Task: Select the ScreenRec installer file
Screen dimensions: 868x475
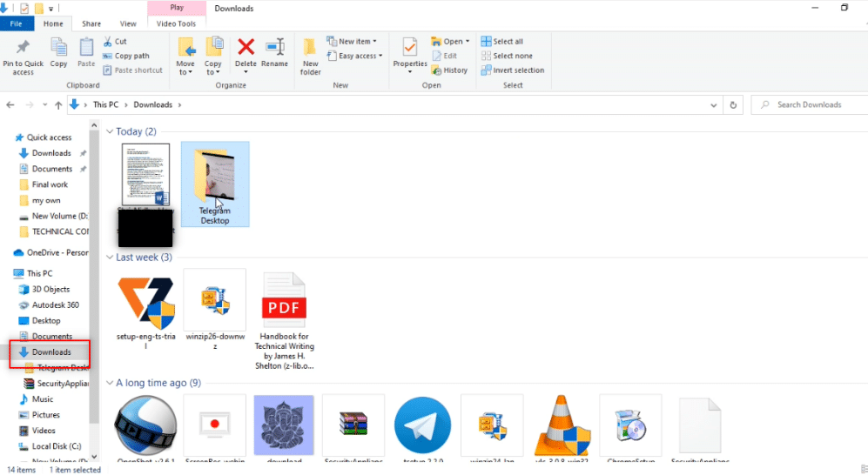Action: coord(215,425)
